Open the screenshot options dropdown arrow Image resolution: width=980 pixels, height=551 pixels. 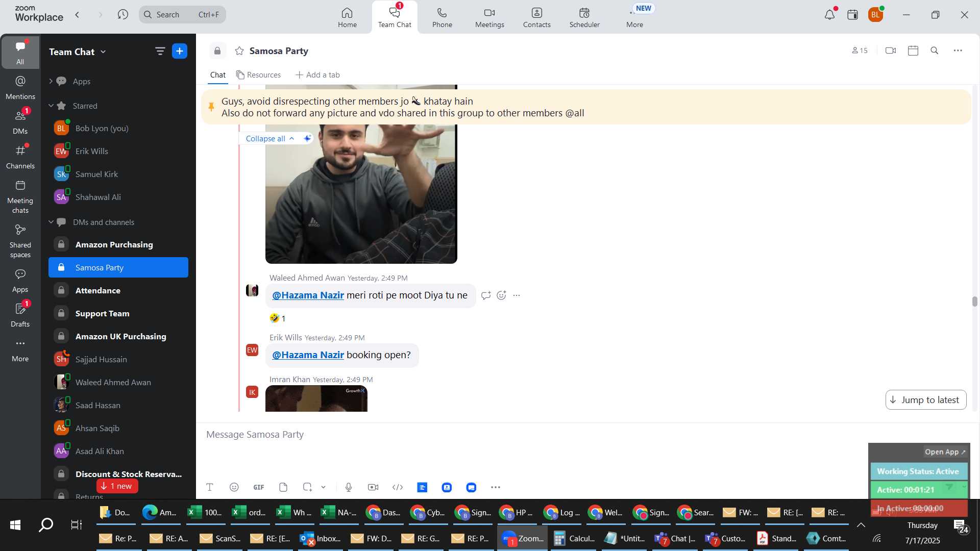(x=323, y=487)
